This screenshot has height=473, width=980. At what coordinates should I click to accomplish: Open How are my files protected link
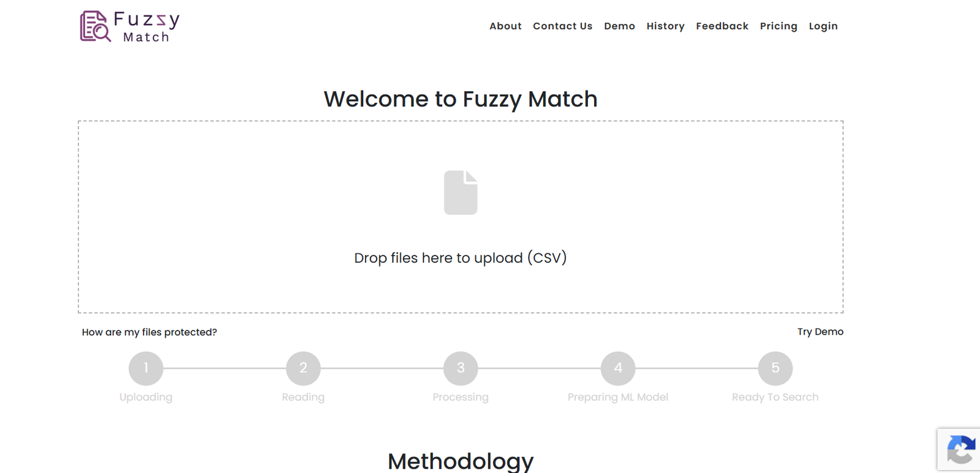point(149,332)
